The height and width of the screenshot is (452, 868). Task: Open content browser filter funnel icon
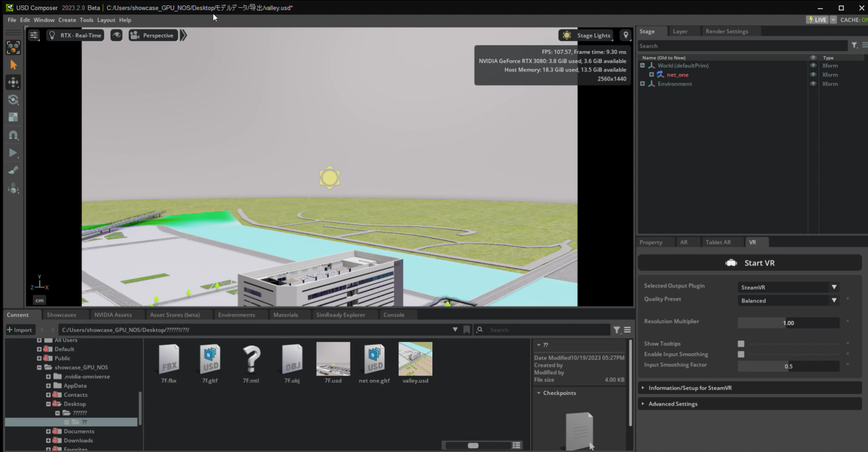click(617, 330)
